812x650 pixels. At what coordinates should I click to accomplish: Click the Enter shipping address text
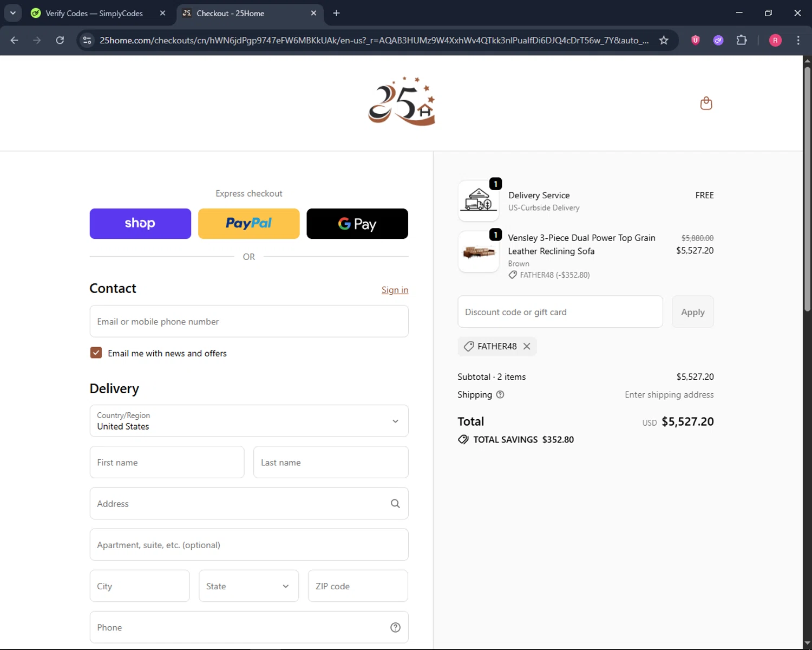[x=669, y=394]
